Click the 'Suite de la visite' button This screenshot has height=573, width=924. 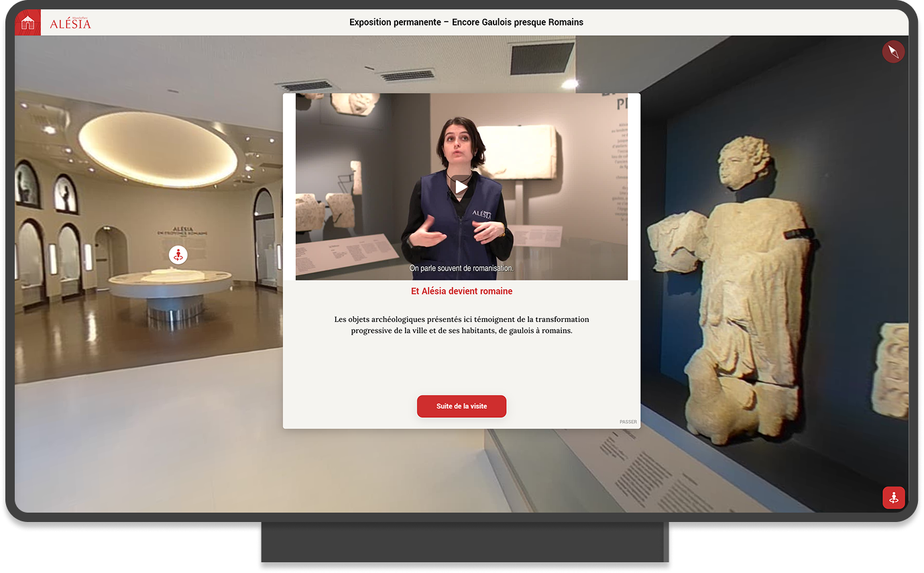(x=461, y=406)
